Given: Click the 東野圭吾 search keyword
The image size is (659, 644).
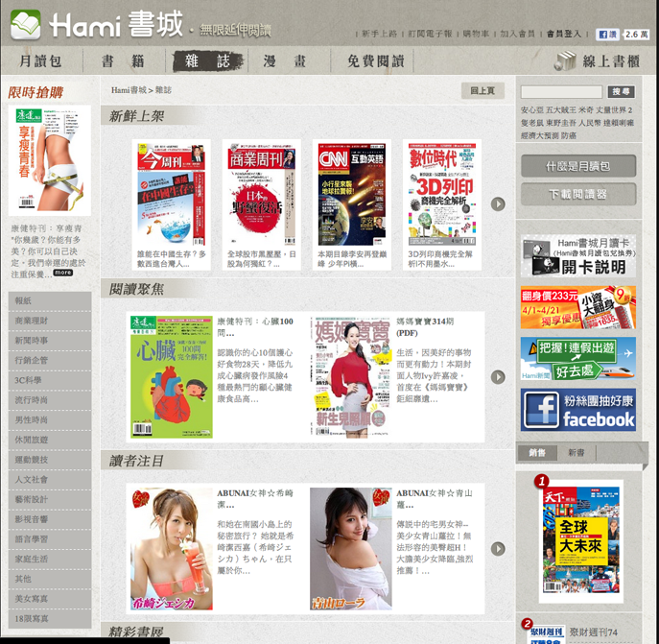Looking at the screenshot, I should tap(560, 123).
